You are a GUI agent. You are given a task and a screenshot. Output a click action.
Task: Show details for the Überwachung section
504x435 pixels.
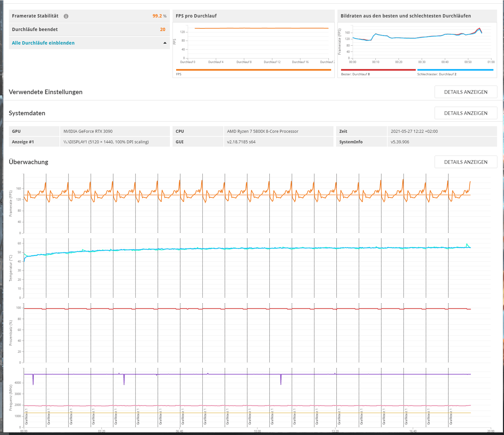pyautogui.click(x=465, y=162)
